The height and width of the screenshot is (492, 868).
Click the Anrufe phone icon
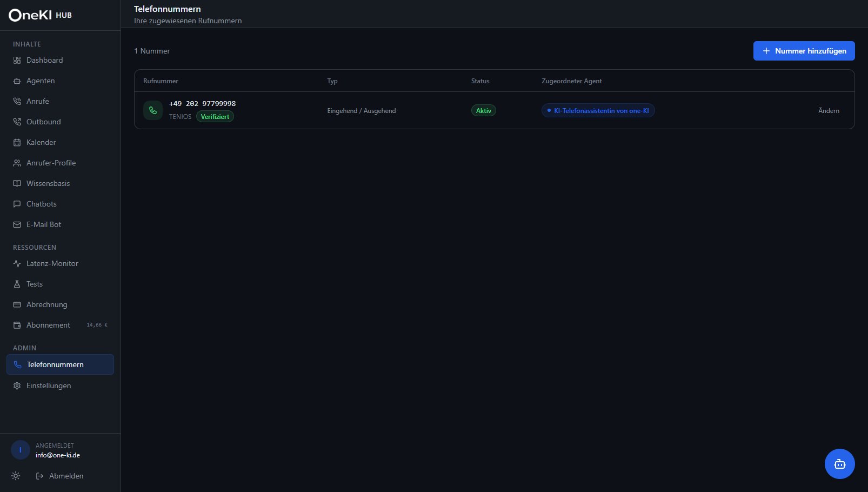click(17, 102)
